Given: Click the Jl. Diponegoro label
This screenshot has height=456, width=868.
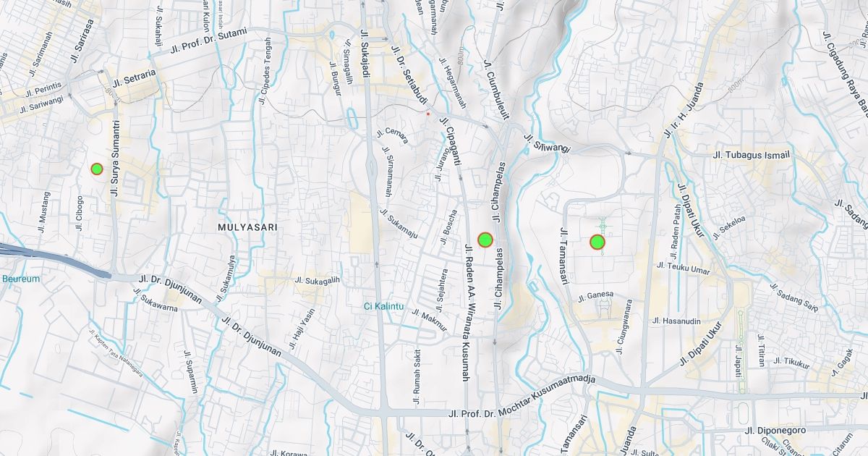Looking at the screenshot, I should coord(775,430).
